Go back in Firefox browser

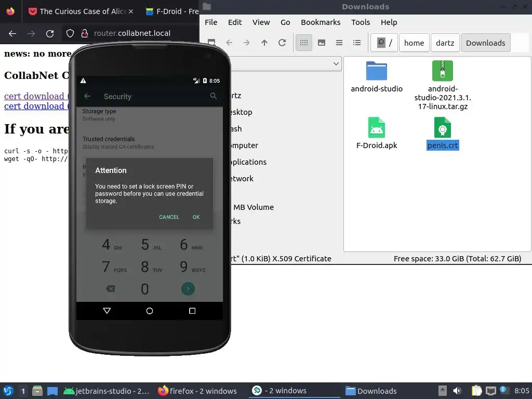[12, 33]
